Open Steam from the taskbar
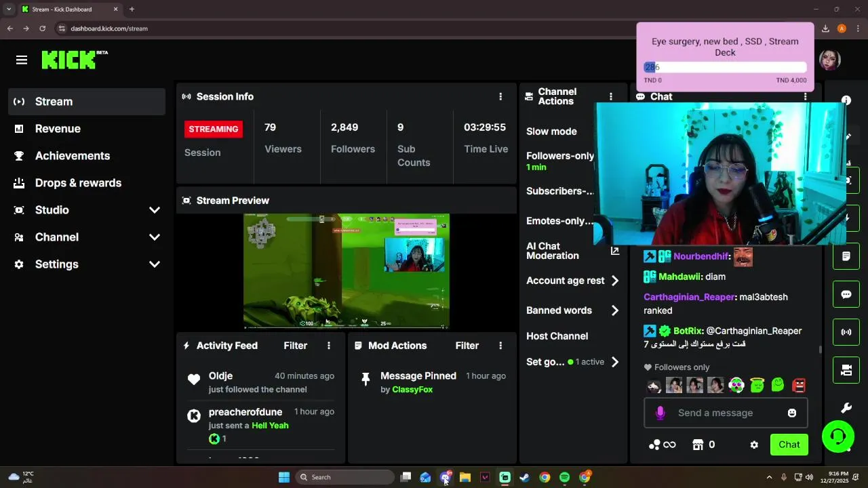This screenshot has height=488, width=868. [524, 477]
